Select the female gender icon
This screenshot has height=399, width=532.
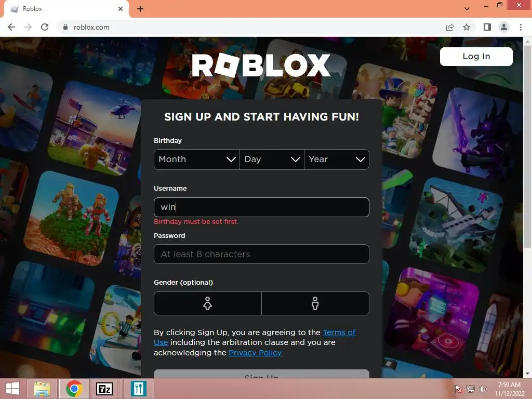pos(208,303)
